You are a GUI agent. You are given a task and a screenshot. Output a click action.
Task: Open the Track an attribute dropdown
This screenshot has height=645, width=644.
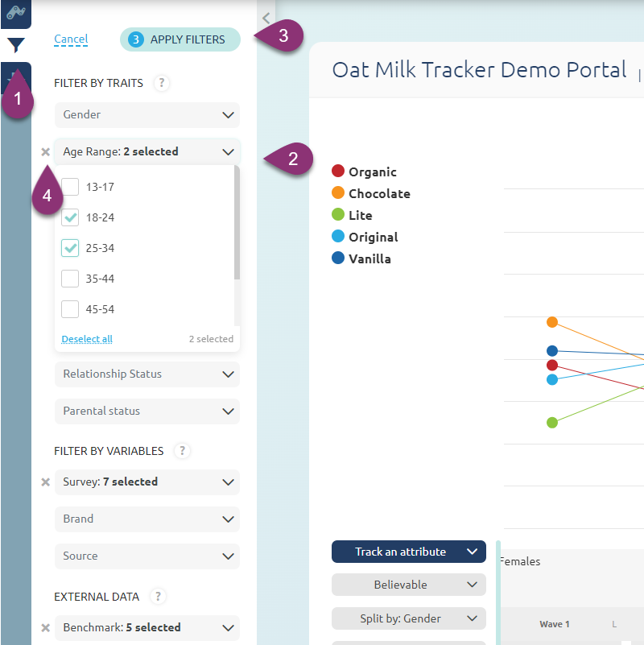[408, 552]
